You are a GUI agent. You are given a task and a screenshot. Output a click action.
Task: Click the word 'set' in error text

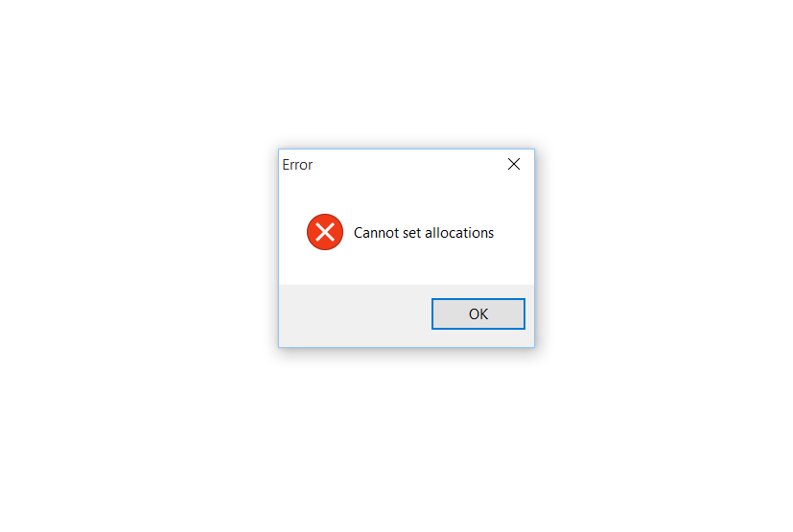point(411,233)
